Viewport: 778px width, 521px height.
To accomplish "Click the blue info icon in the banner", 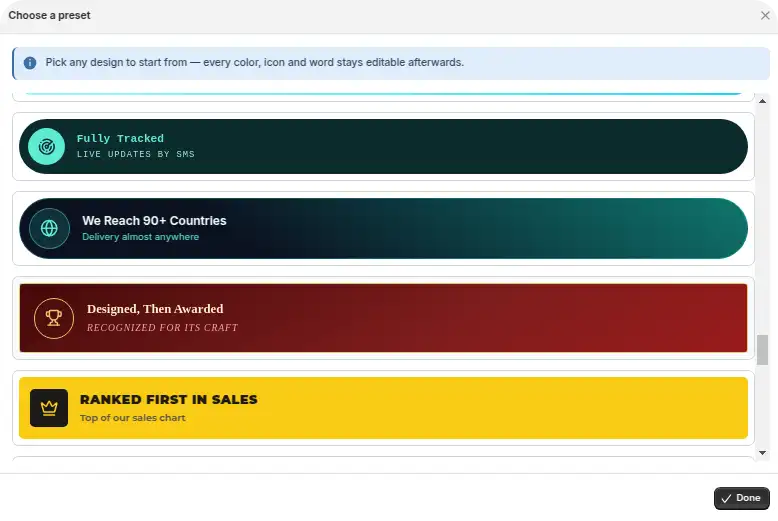I will point(30,63).
